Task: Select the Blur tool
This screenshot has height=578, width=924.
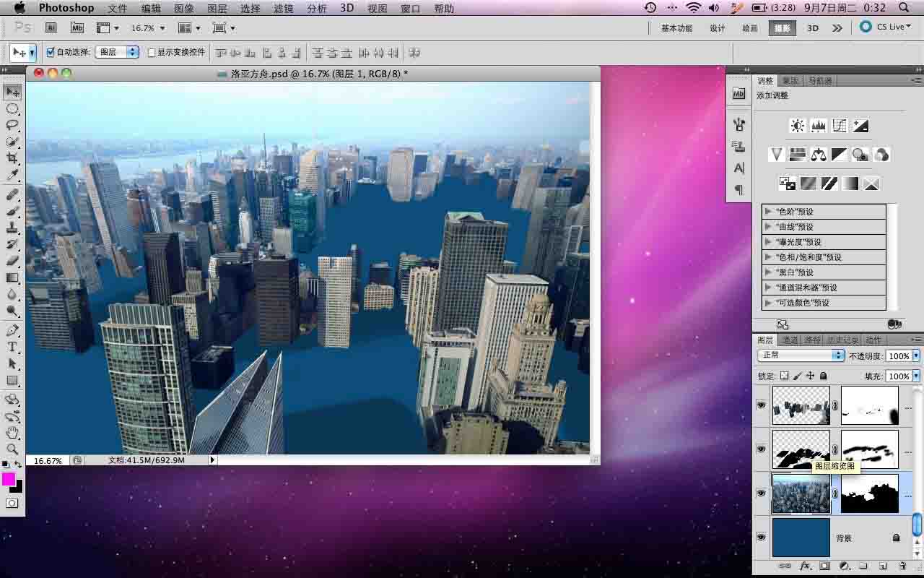Action: (x=12, y=294)
